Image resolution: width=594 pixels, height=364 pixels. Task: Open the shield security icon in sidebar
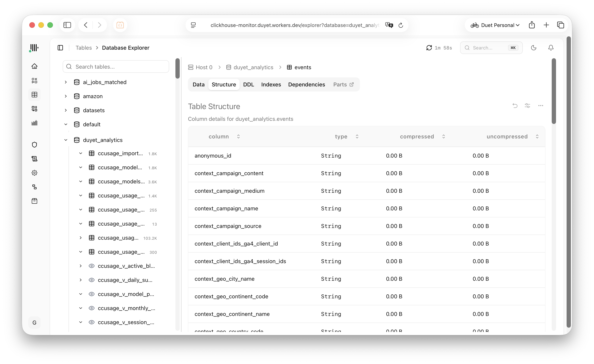coord(34,145)
